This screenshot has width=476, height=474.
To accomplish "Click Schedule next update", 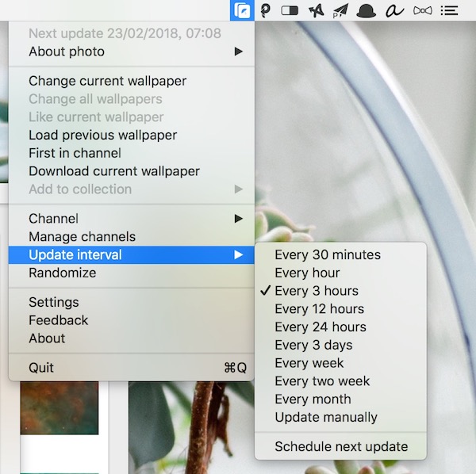I will 341,446.
